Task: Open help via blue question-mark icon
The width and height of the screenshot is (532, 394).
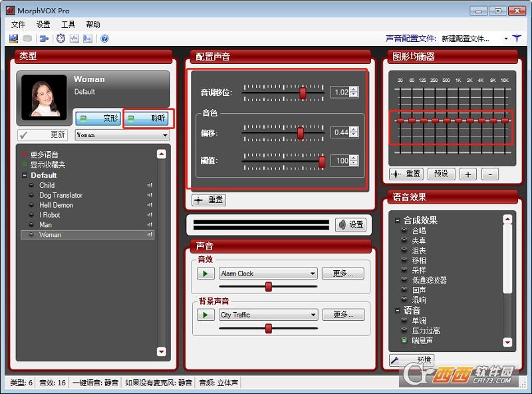Action: (104, 39)
